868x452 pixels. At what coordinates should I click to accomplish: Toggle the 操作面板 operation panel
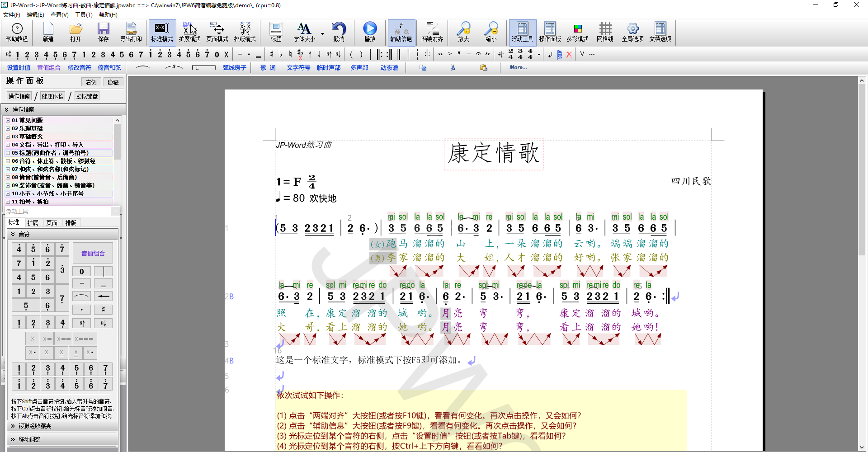[550, 33]
